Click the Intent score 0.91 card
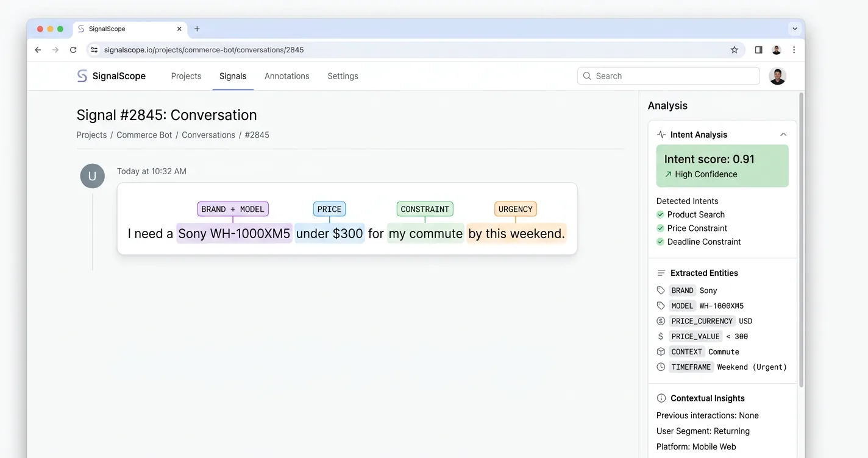 (722, 166)
